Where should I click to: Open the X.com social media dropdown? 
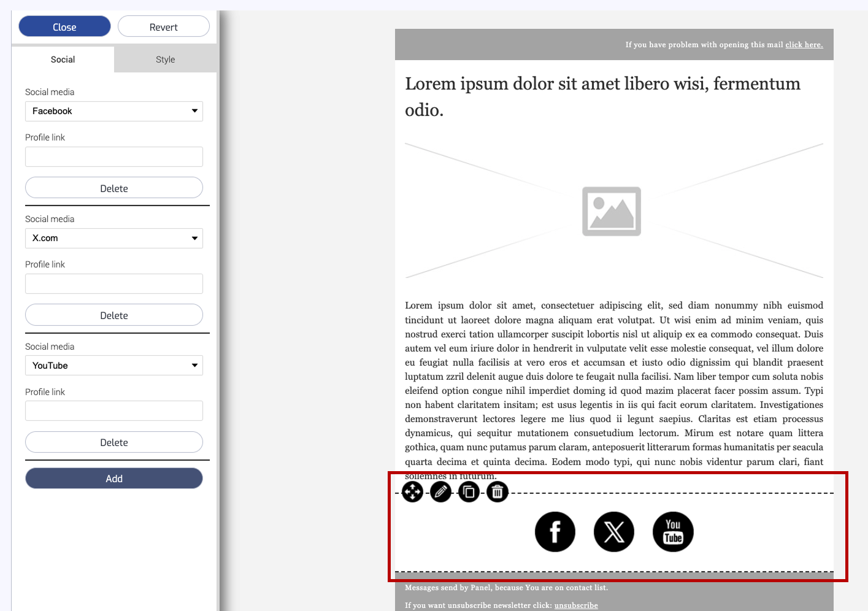point(114,238)
